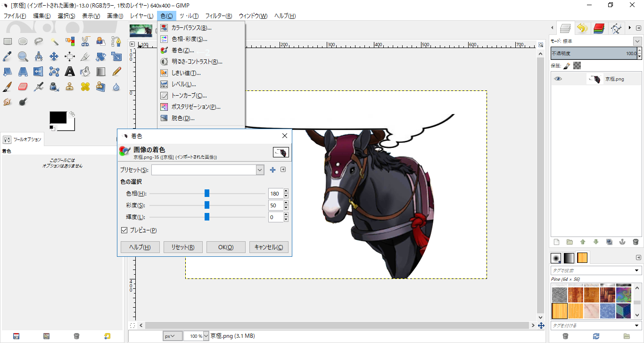Choose the Text tool in toolbox
This screenshot has width=644, height=343.
tap(70, 72)
